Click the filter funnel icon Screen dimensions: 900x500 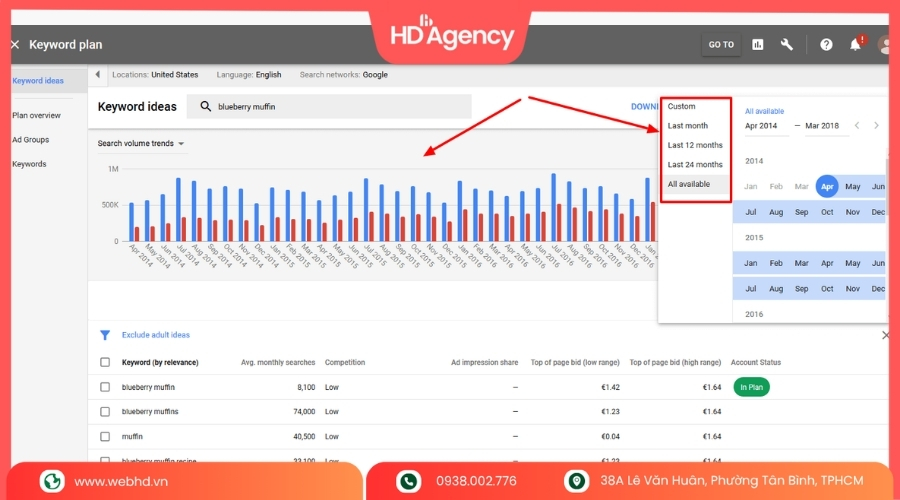(105, 335)
